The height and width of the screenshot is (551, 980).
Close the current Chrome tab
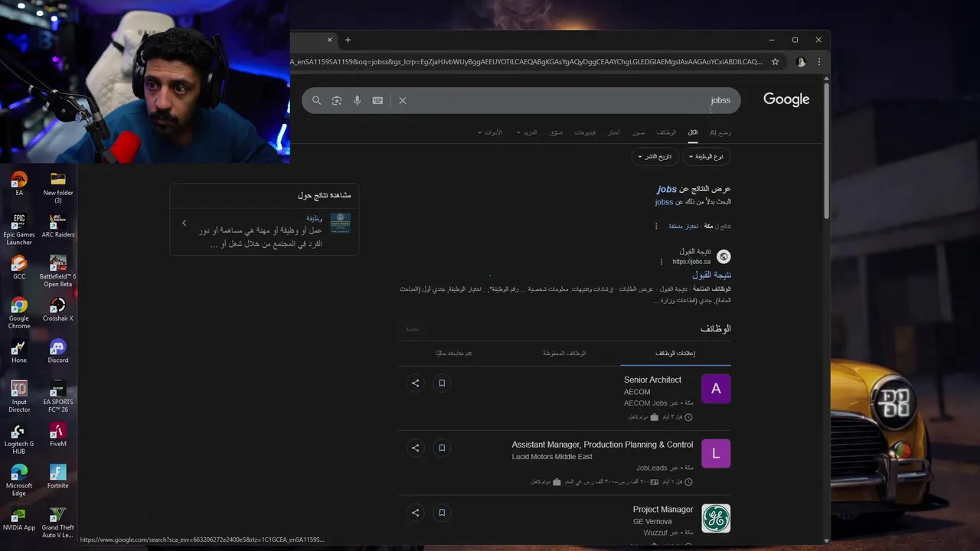coord(330,40)
